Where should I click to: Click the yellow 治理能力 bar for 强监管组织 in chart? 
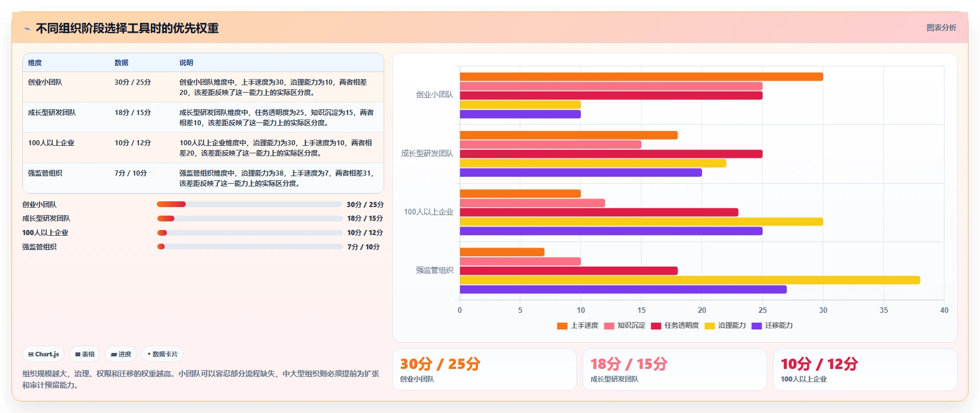(x=690, y=280)
